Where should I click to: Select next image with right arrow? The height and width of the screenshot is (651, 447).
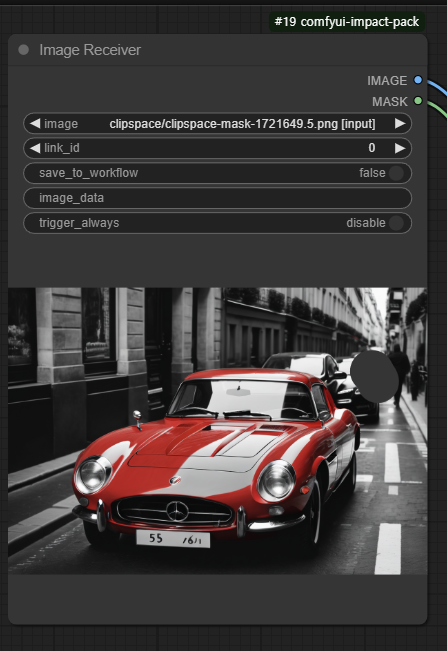[x=400, y=123]
